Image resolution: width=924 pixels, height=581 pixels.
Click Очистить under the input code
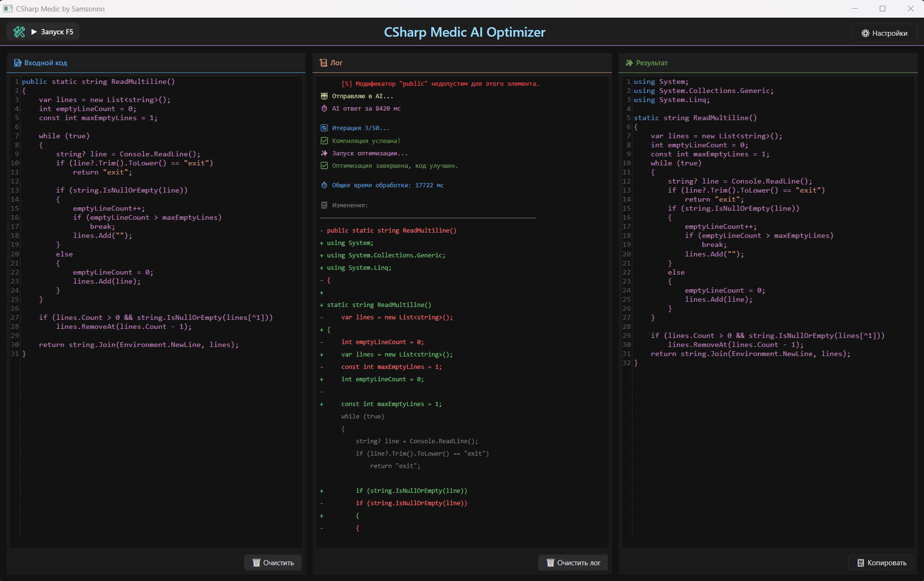tap(273, 562)
